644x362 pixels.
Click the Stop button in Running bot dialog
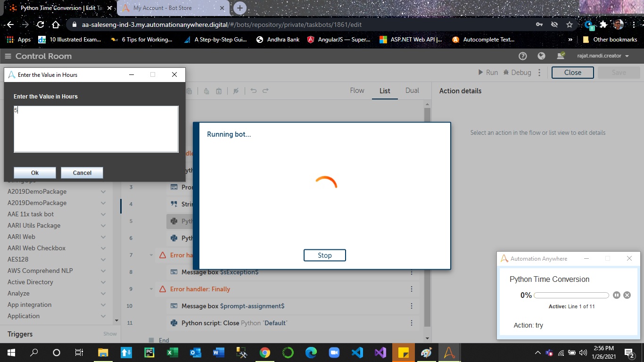click(x=324, y=255)
